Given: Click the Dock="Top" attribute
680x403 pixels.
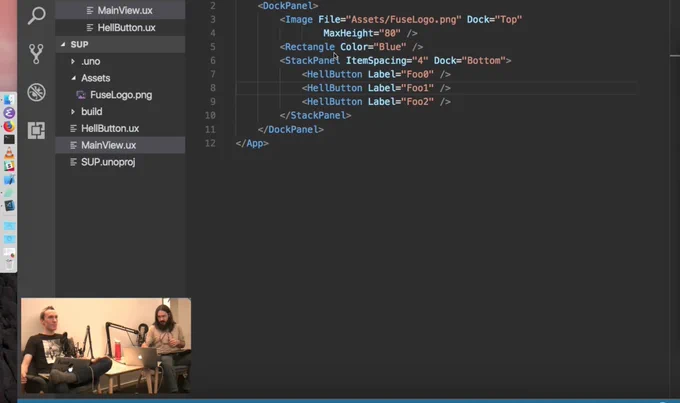Looking at the screenshot, I should (494, 20).
